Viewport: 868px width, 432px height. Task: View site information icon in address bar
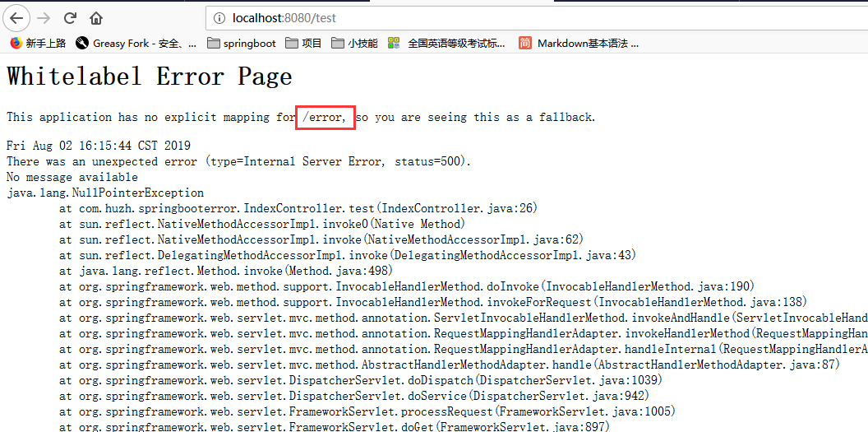point(219,18)
